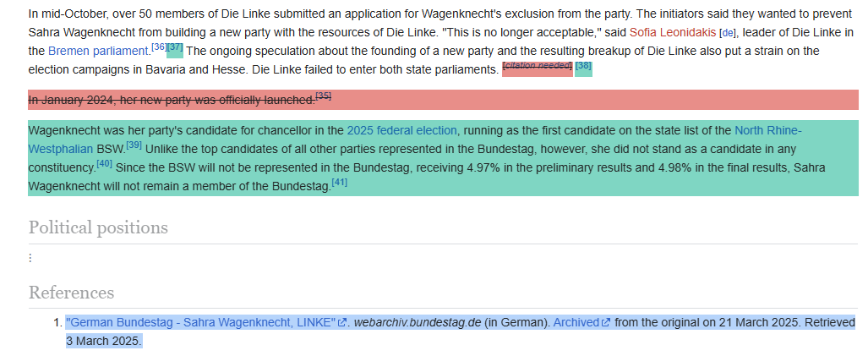Open citation reference 40

pyautogui.click(x=105, y=164)
